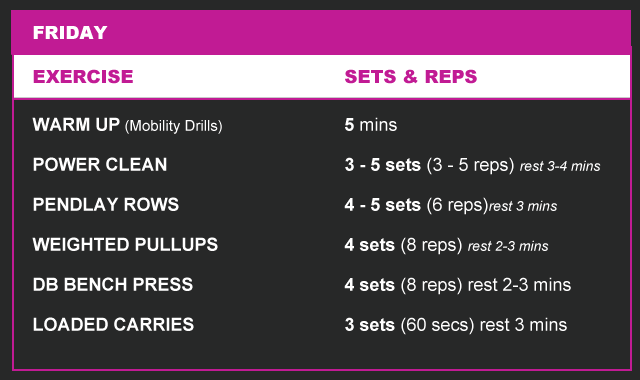The height and width of the screenshot is (380, 640).
Task: Select the SETS & REPS column heading
Action: coord(411,77)
